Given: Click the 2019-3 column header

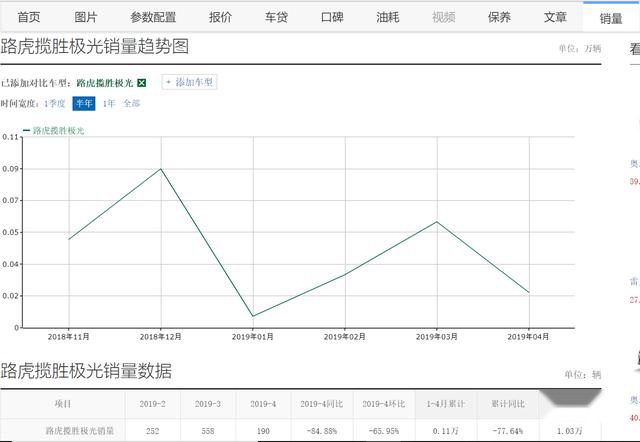Looking at the screenshot, I should 208,404.
